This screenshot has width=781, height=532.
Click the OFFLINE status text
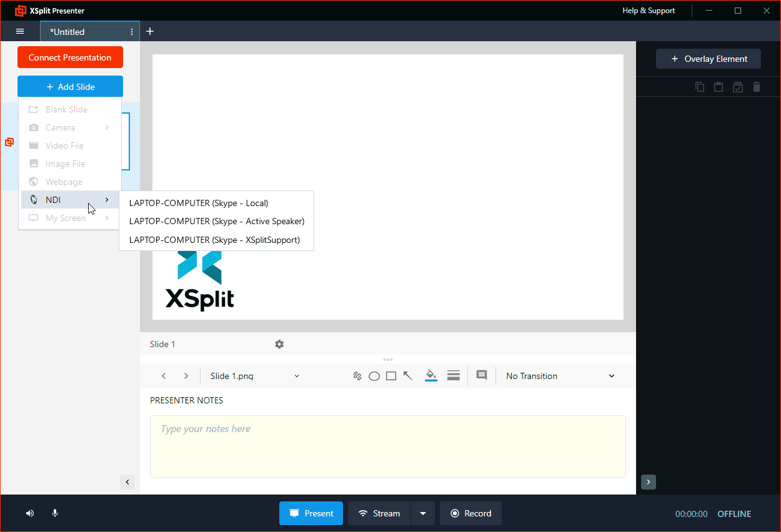pos(734,514)
